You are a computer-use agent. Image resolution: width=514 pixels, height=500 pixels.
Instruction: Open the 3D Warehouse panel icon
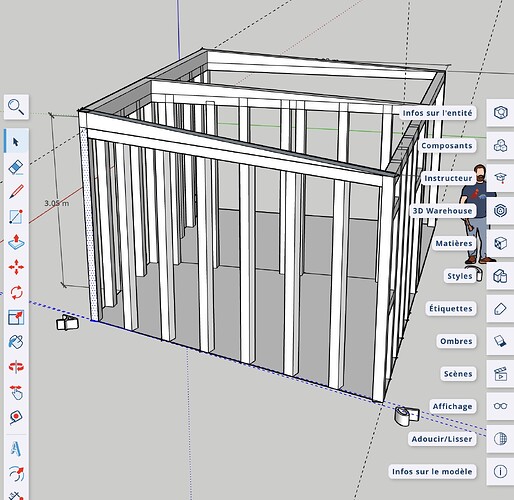[500, 210]
